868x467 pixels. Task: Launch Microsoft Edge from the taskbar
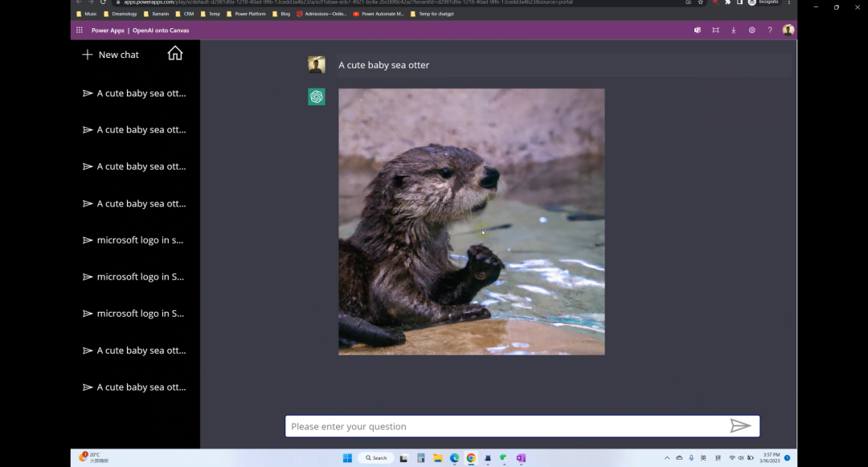454,458
